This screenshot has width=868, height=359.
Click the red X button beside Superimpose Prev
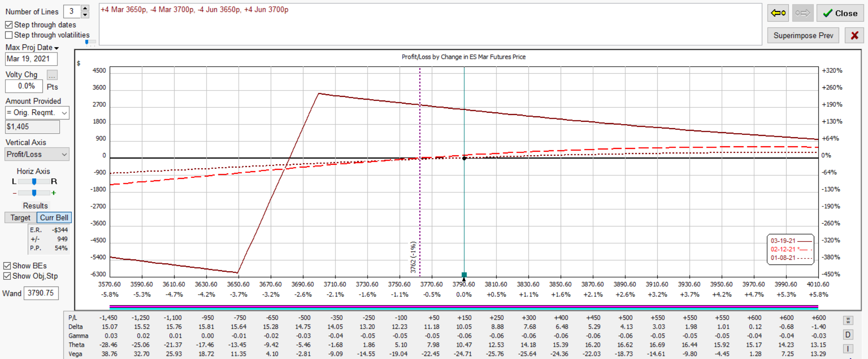pyautogui.click(x=854, y=35)
